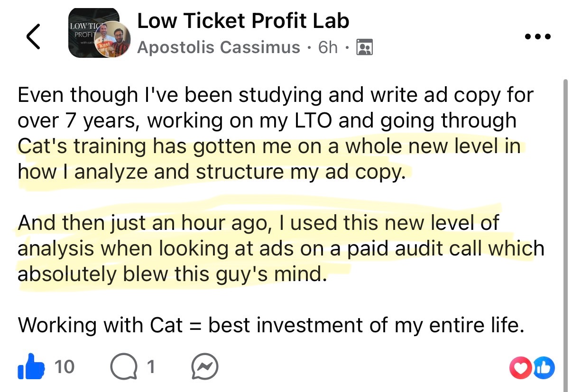Click the group members audience icon
This screenshot has width=572, height=392.
(364, 47)
